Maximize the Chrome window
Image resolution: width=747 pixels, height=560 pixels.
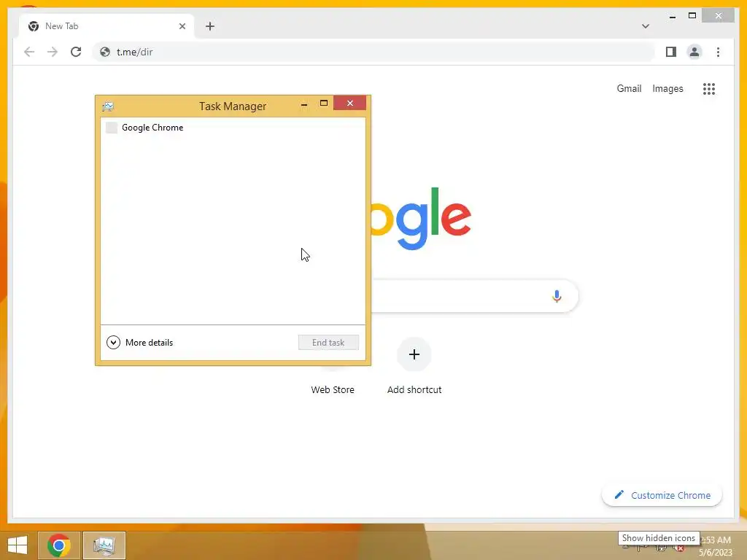click(x=692, y=16)
